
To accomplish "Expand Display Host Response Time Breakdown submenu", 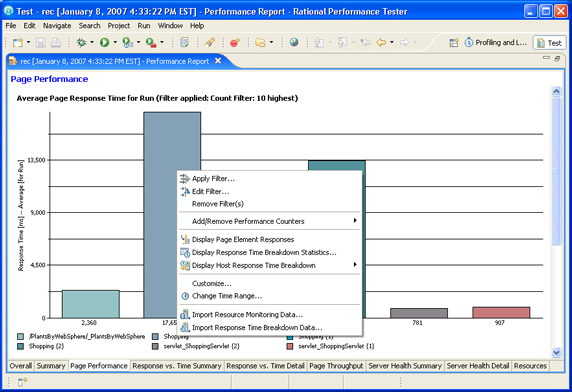I will pyautogui.click(x=270, y=265).
